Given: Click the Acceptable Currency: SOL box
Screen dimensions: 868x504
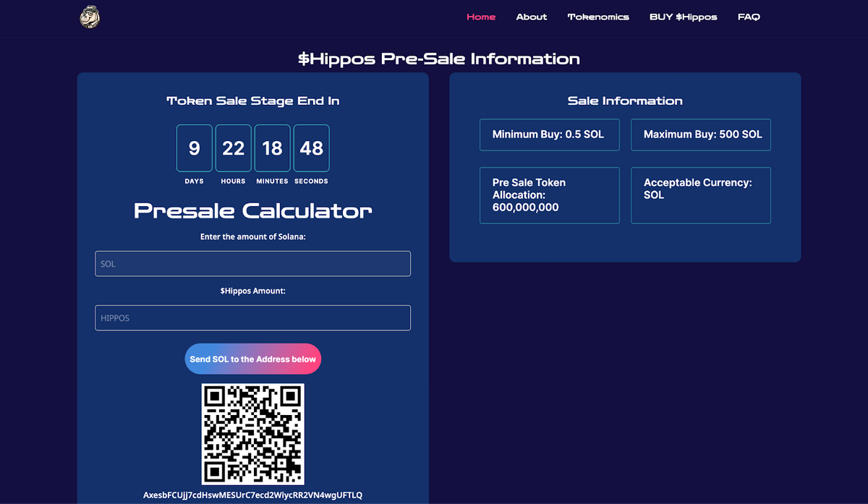Looking at the screenshot, I should pyautogui.click(x=701, y=195).
